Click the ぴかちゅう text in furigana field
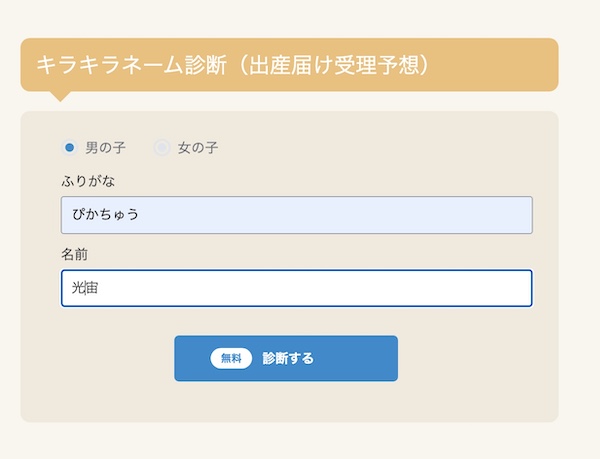This screenshot has height=459, width=600. tap(105, 215)
